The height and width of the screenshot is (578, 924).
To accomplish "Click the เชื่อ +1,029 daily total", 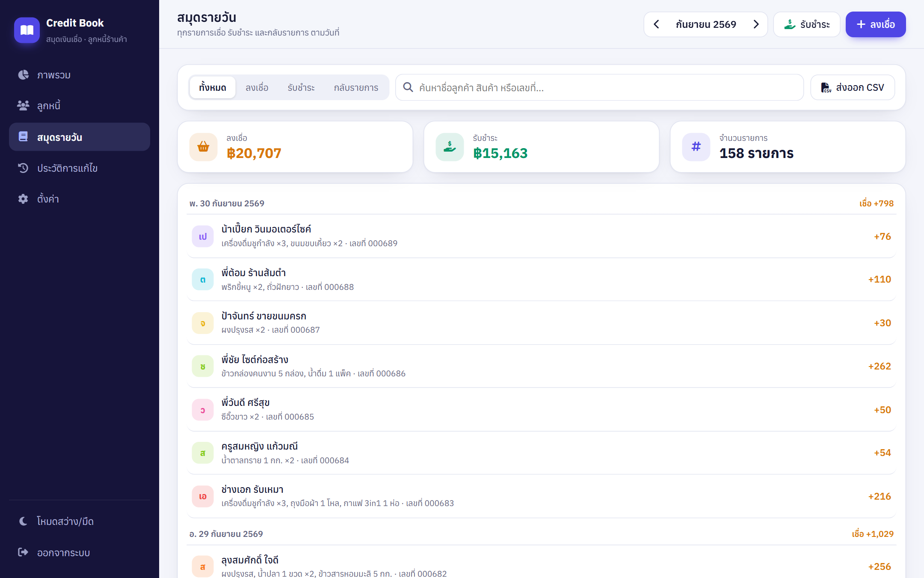I will pyautogui.click(x=873, y=534).
